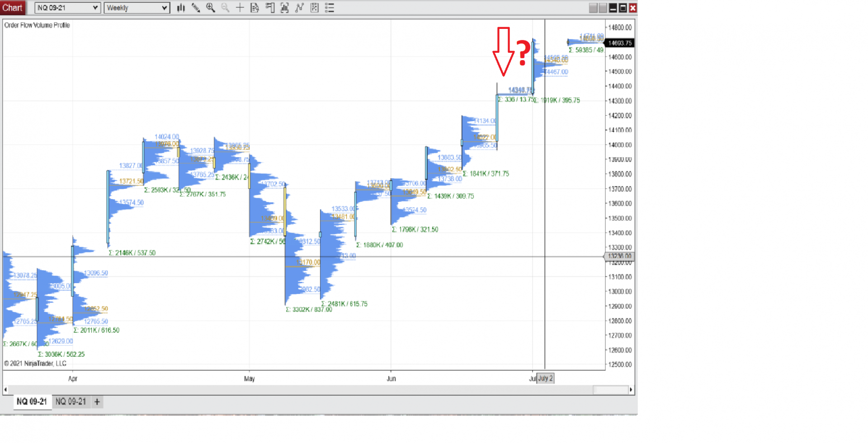Click the Σ: 1841K / 371.75 profile total

(x=486, y=174)
